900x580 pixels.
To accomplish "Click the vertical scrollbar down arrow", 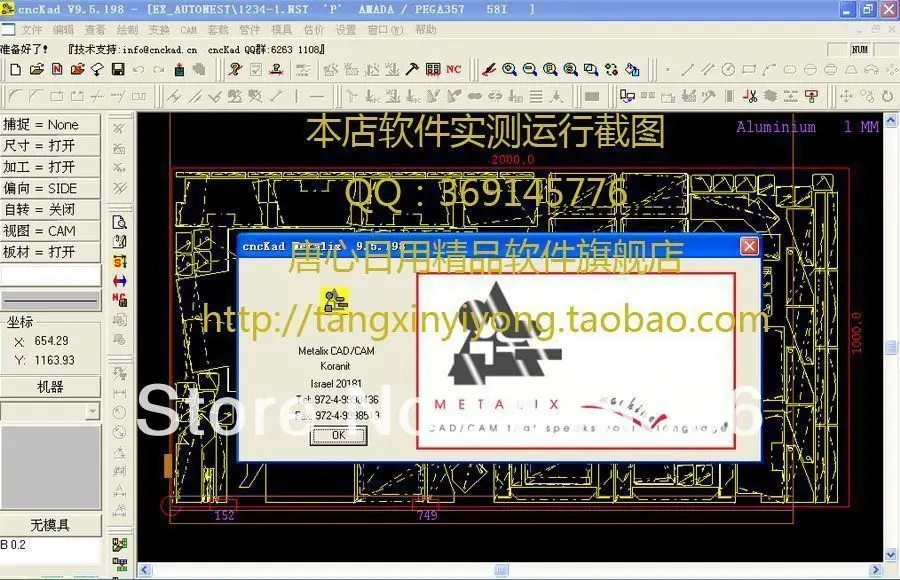I will click(891, 555).
